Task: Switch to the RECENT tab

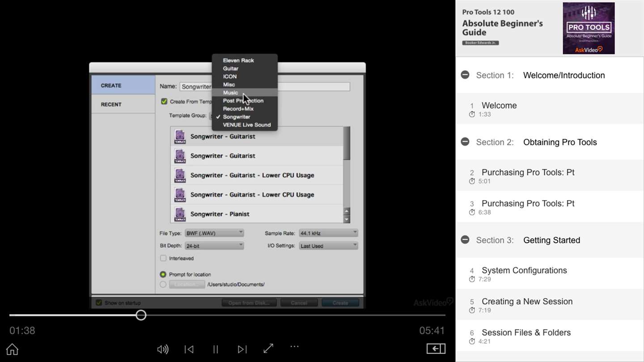Action: 123,104
